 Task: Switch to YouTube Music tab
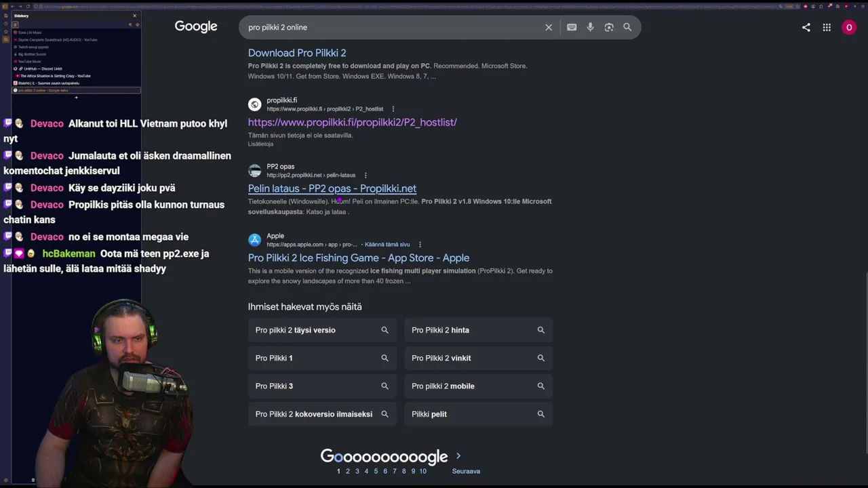pyautogui.click(x=77, y=62)
